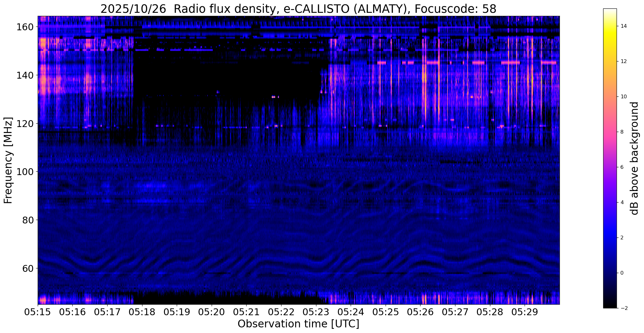
Task: Select the colorbar tick value 0
Action: coord(622,273)
